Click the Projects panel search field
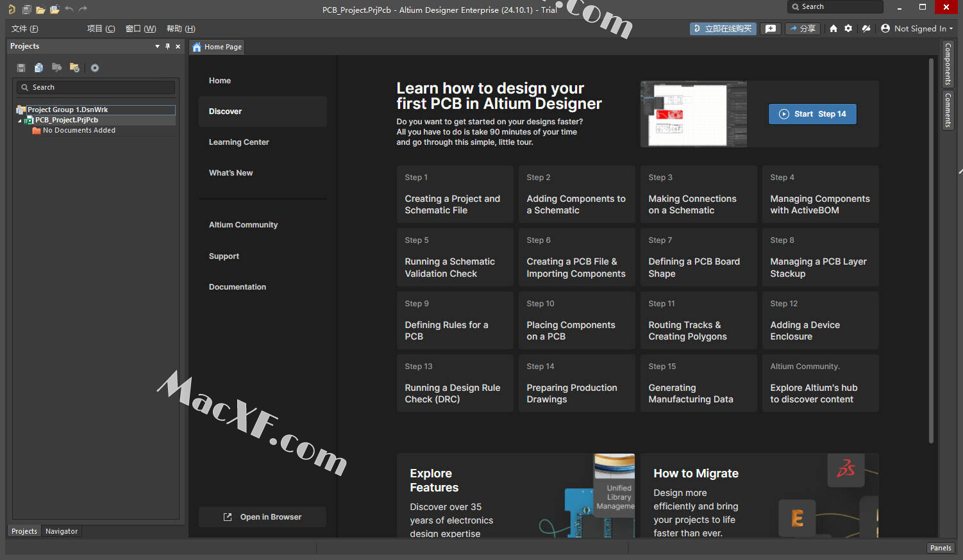 point(96,87)
